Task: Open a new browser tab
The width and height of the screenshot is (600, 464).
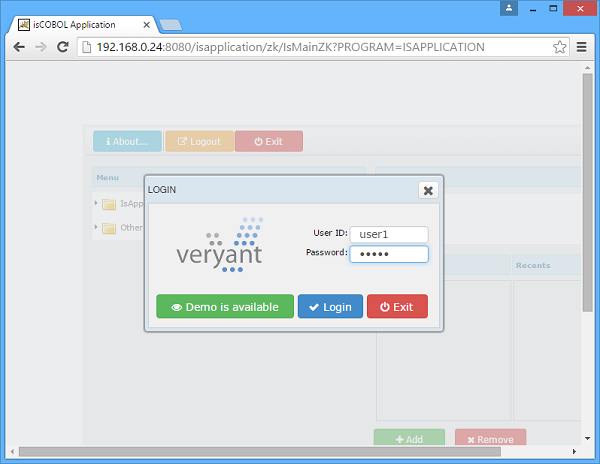Action: click(169, 24)
